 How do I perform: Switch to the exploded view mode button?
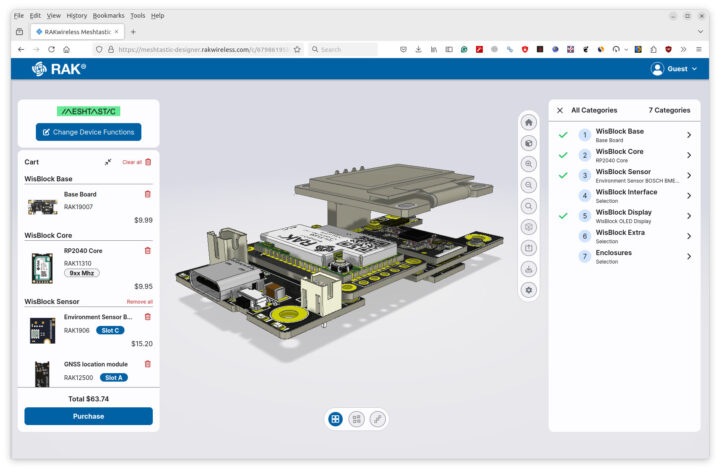pos(356,420)
